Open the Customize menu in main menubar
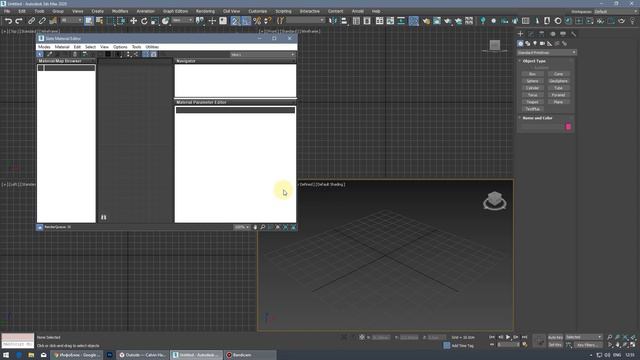The width and height of the screenshot is (640, 360). (258, 11)
